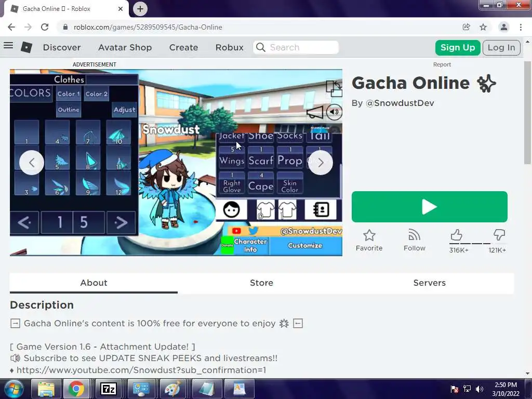Report the advertisement
532x399 pixels.
pos(442,64)
